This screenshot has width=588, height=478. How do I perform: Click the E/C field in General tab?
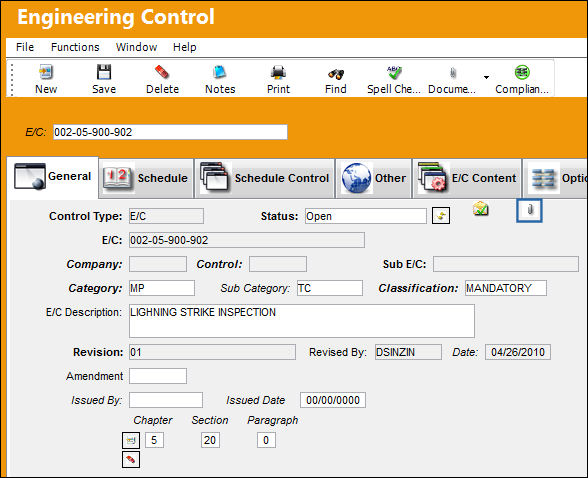(247, 240)
